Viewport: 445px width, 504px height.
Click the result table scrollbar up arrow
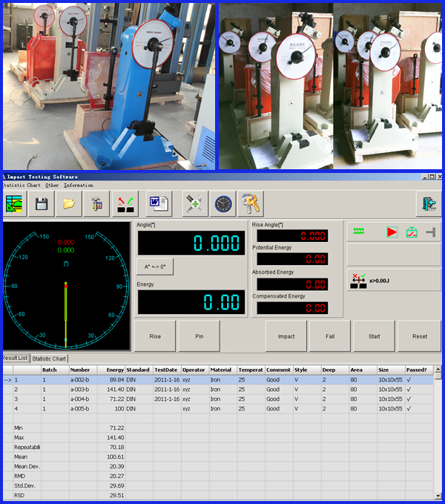(x=439, y=376)
